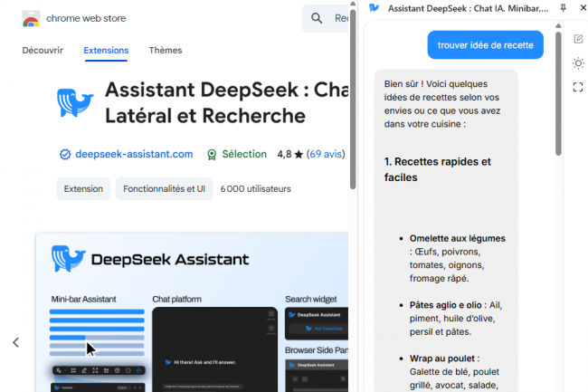Screen dimensions: 588x392
Task: Click the DeepSeek Assistant whale logo in screenshot
Action: [x=69, y=258]
